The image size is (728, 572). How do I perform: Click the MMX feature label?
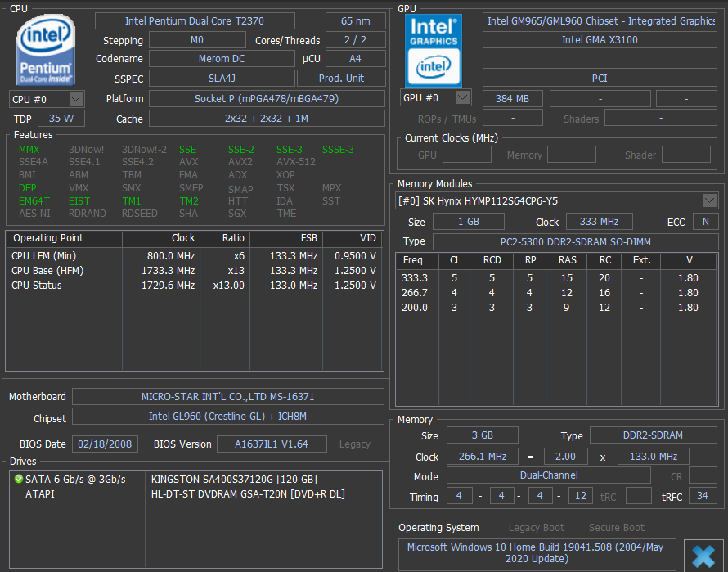(x=29, y=150)
